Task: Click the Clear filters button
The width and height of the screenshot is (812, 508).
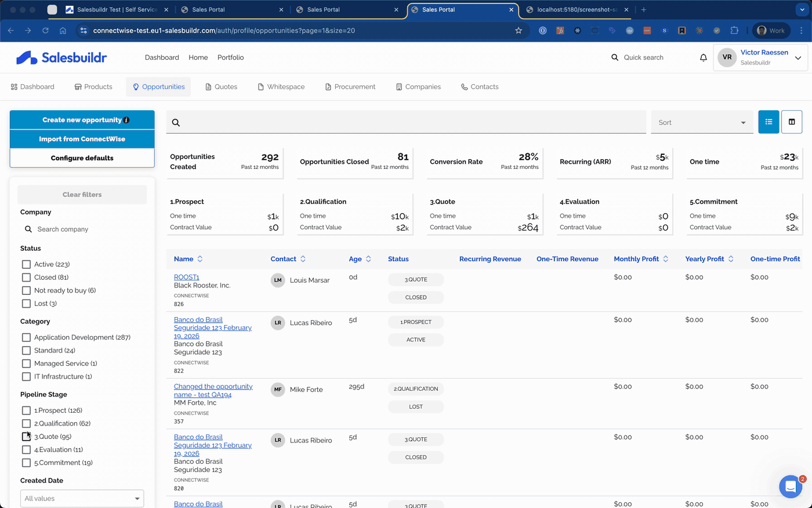Action: pyautogui.click(x=82, y=194)
